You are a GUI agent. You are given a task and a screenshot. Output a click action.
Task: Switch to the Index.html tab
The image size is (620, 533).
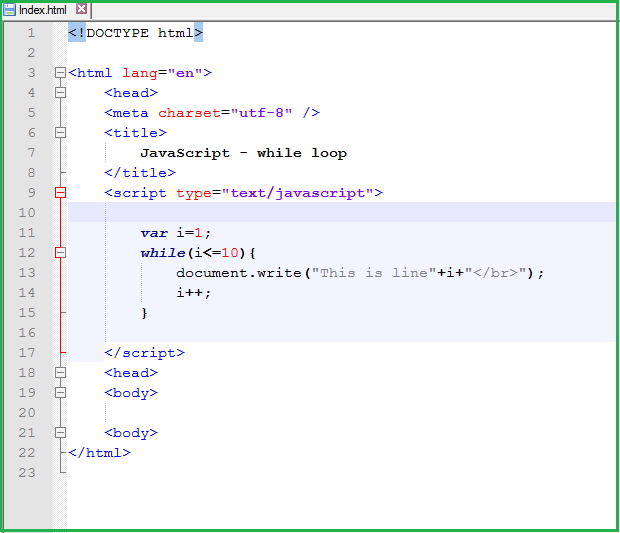tap(43, 10)
